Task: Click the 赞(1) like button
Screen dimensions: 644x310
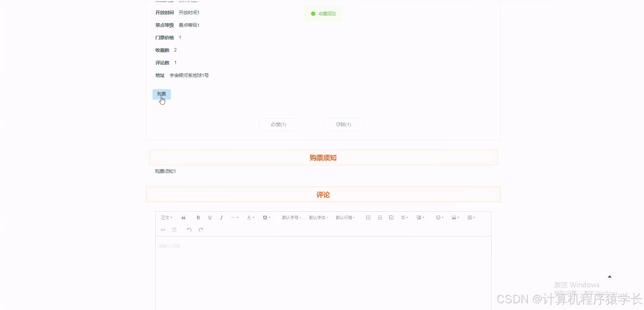Action: pyautogui.click(x=279, y=124)
